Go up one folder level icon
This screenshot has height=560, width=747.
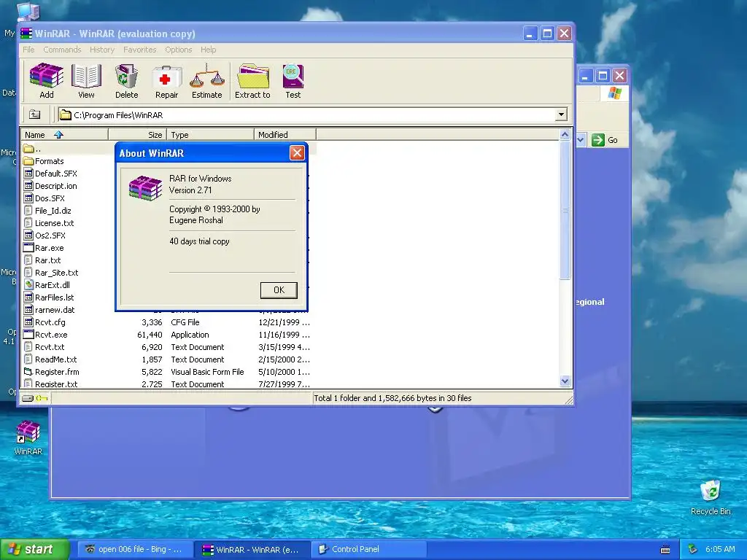click(34, 114)
